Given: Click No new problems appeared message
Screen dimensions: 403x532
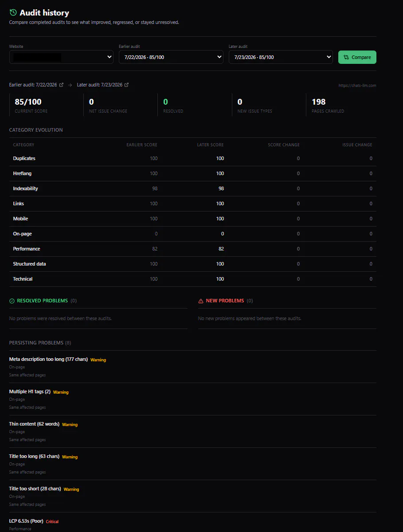Looking at the screenshot, I should pos(250,318).
